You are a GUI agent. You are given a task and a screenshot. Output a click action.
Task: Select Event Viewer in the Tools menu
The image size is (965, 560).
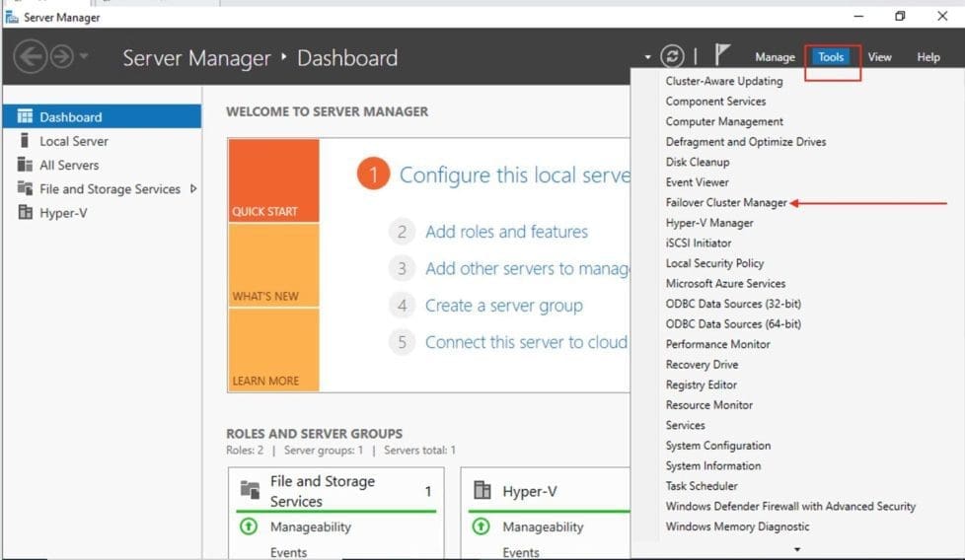[697, 182]
